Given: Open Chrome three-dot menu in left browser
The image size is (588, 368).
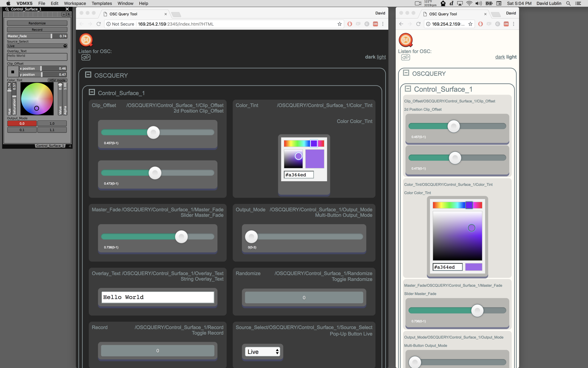Looking at the screenshot, I should 383,24.
